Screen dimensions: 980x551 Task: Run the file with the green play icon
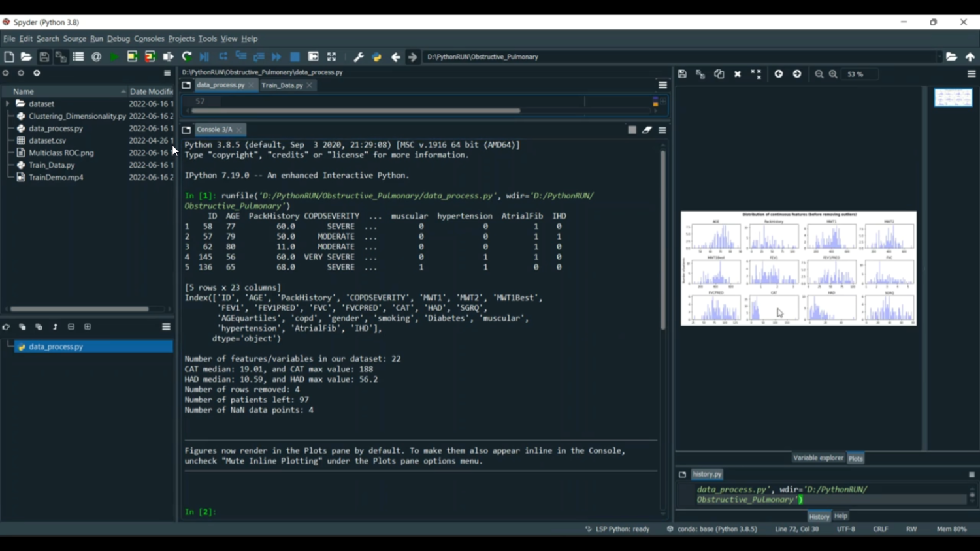click(x=114, y=57)
